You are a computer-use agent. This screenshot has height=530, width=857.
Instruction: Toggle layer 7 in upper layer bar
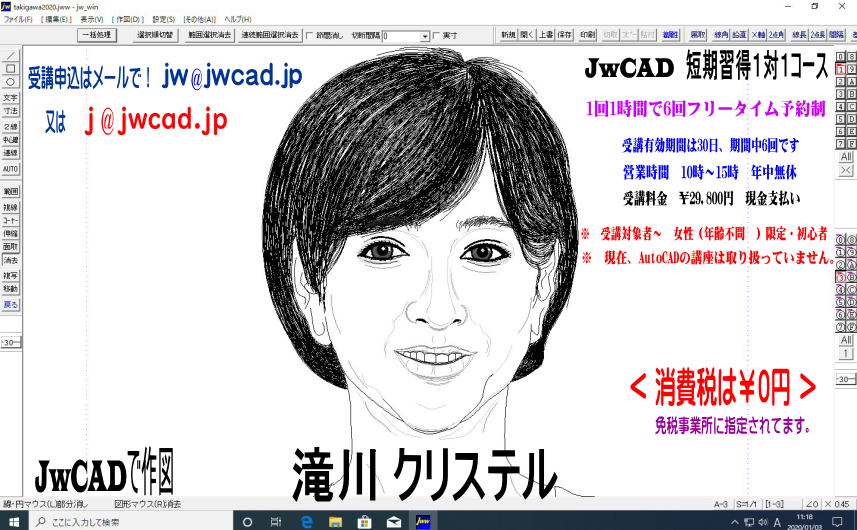point(841,144)
